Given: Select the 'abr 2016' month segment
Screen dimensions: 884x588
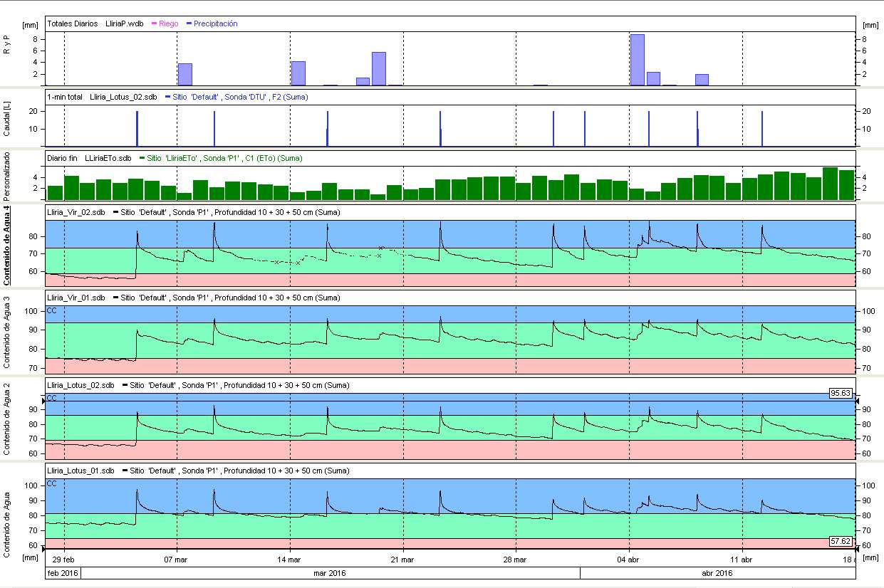Looking at the screenshot, I should tap(718, 573).
